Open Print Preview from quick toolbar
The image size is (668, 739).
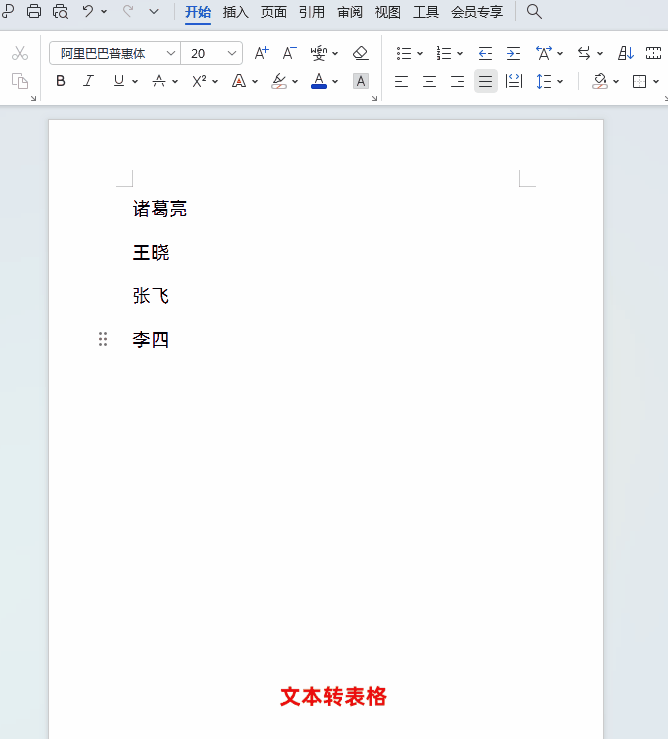pyautogui.click(x=60, y=12)
